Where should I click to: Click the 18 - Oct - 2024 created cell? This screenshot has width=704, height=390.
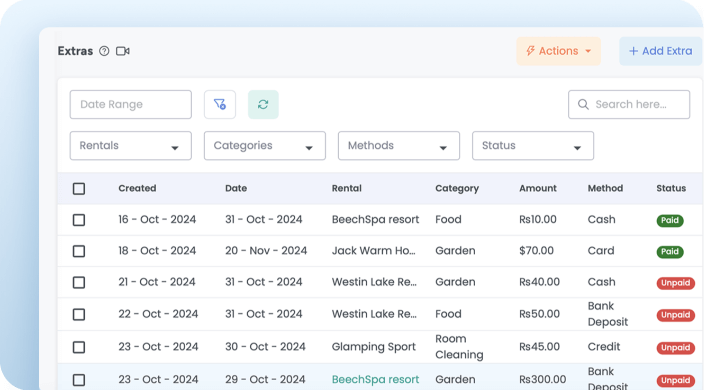pos(157,250)
